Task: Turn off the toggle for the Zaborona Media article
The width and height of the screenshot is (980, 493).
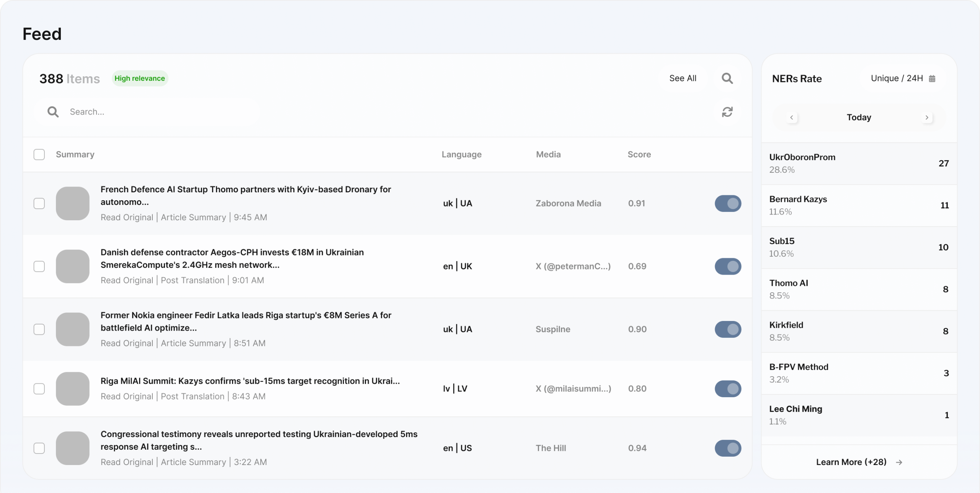Action: [x=728, y=203]
